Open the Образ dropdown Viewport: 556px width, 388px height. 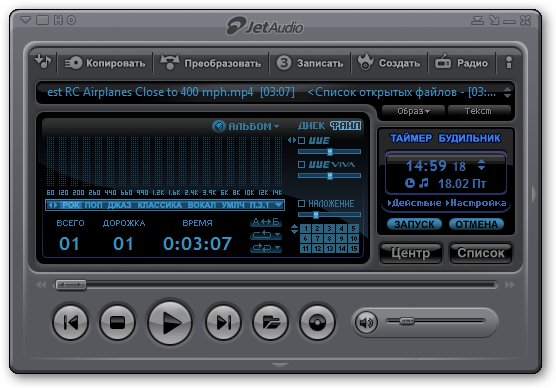coord(413,111)
